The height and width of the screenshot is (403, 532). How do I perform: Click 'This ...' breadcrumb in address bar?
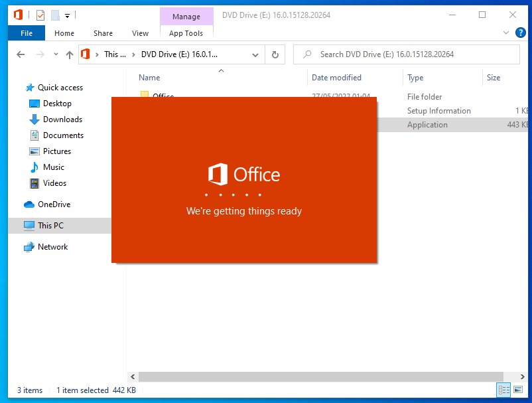coord(115,54)
